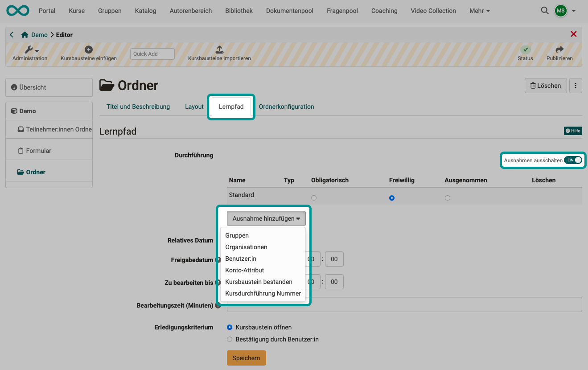Toggle the Ausnahmen ausschalten switch
The height and width of the screenshot is (370, 588).
[573, 160]
